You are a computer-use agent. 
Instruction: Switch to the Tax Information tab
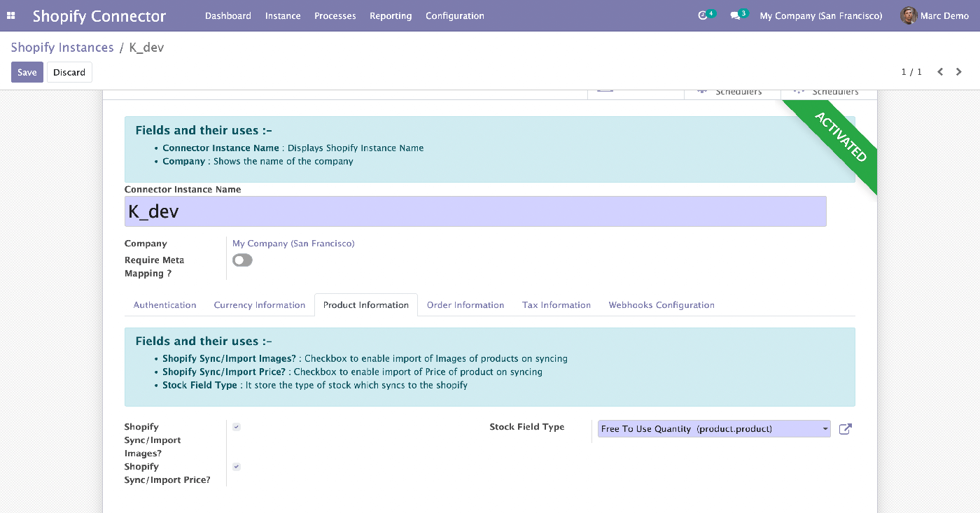[x=556, y=305]
